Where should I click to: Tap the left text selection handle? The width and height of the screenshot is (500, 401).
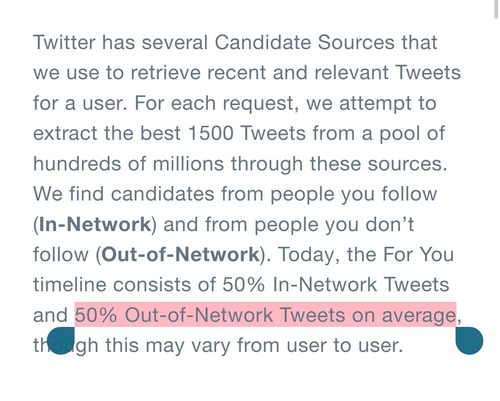61,341
